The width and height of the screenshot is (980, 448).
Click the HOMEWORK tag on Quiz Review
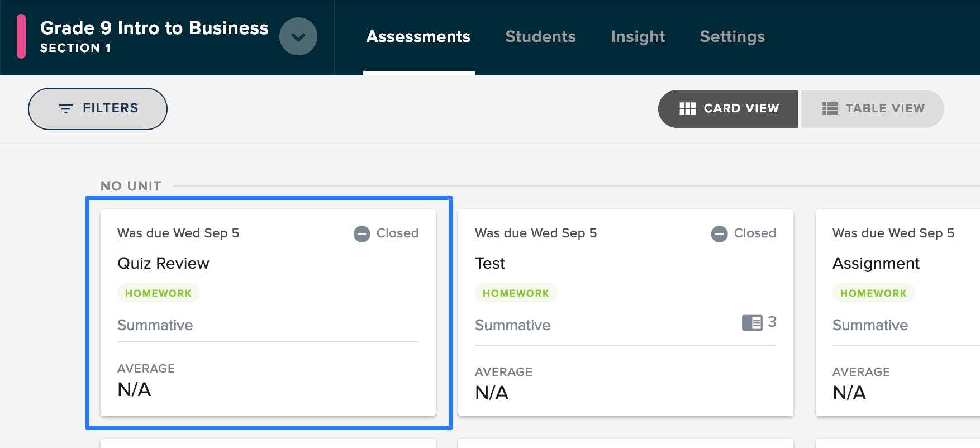[x=159, y=293]
